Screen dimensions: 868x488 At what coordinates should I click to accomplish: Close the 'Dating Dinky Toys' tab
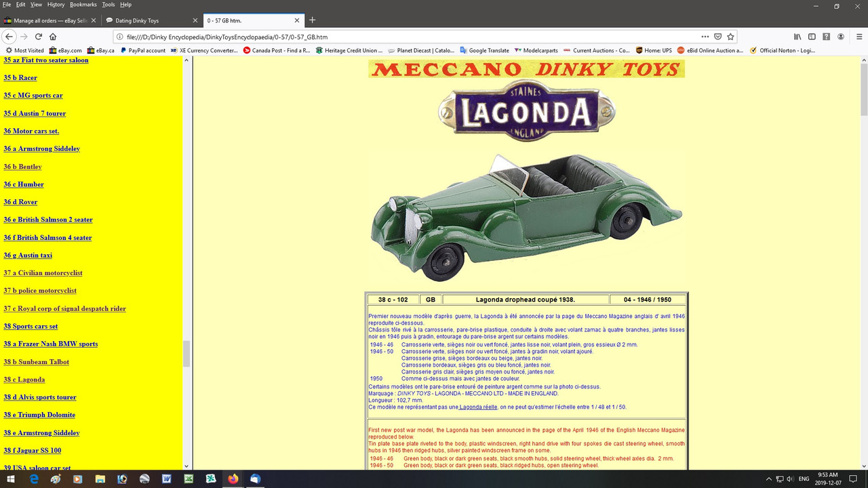pos(194,20)
